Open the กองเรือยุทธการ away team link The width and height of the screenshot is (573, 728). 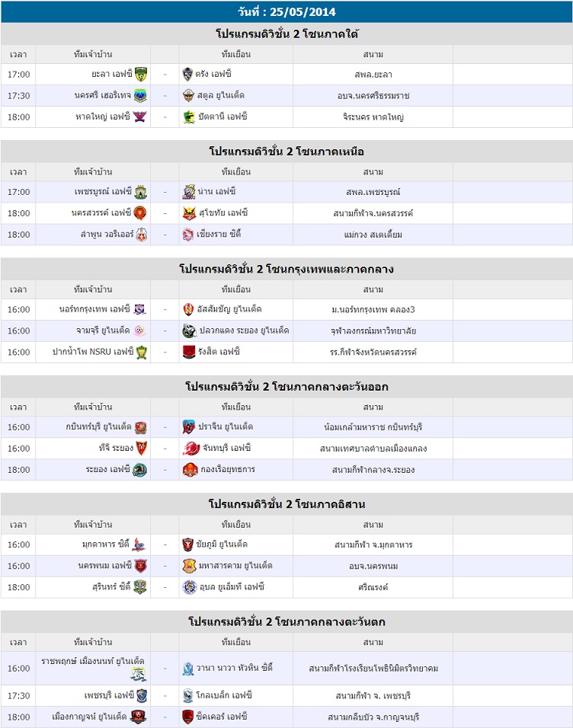coord(229,470)
